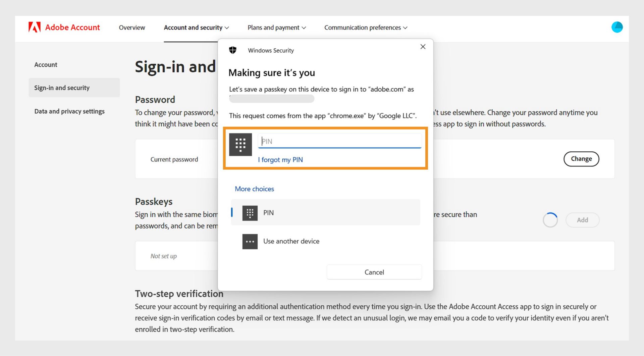This screenshot has width=644, height=356.
Task: Click the I forgot my PIN link
Action: pos(280,160)
